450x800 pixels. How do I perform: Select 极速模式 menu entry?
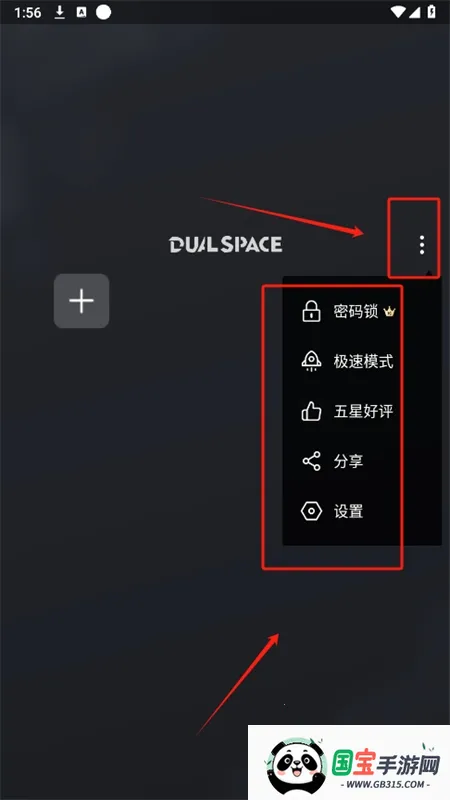tap(362, 361)
